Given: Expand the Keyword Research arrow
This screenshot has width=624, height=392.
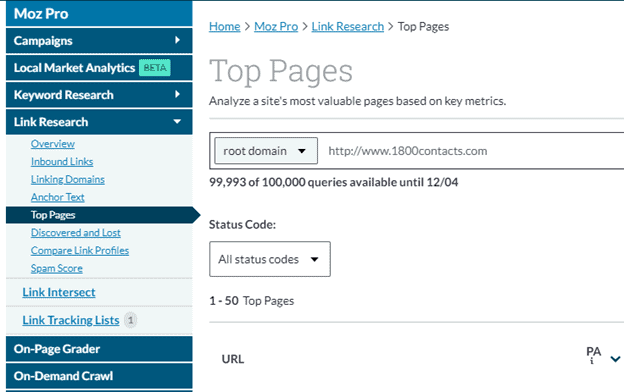Looking at the screenshot, I should click(177, 94).
